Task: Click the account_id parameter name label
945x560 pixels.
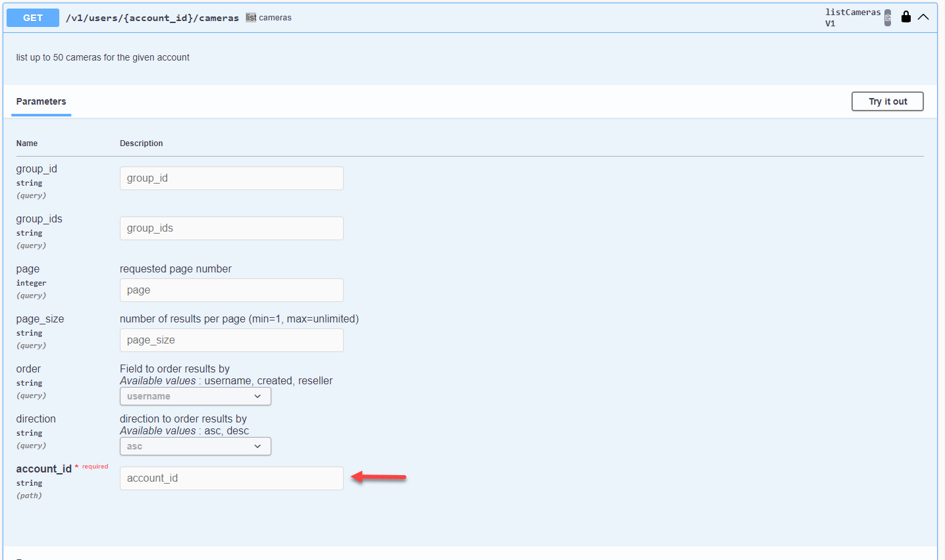Action: 43,469
